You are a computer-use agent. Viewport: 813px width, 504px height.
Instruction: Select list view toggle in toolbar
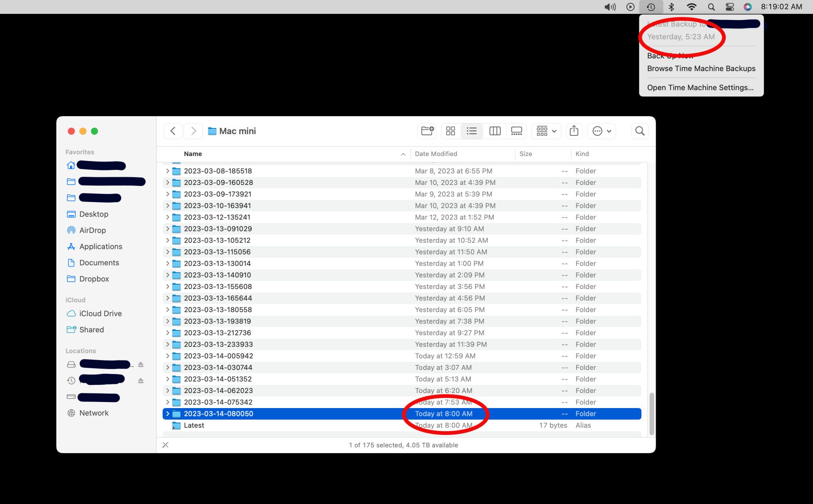pos(472,131)
